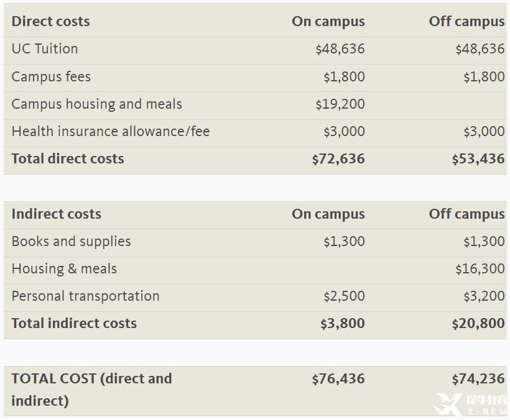The height and width of the screenshot is (420, 510).
Task: Select the Housing & meals row label
Action: [x=64, y=268]
